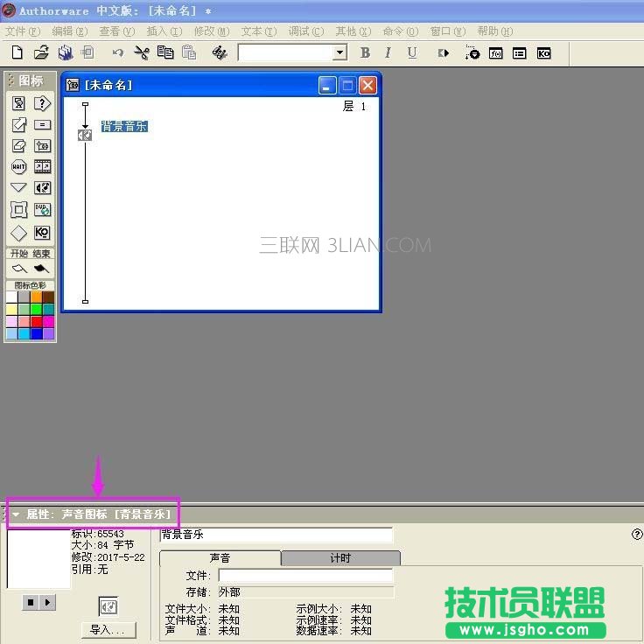Screen dimensions: 644x644
Task: Open the 调试 menu
Action: (x=306, y=31)
